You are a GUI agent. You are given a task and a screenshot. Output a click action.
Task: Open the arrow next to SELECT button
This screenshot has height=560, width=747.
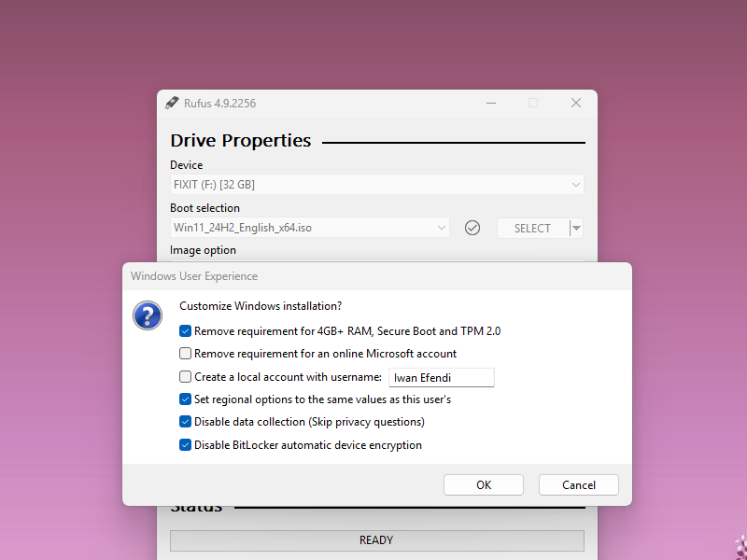click(x=577, y=228)
